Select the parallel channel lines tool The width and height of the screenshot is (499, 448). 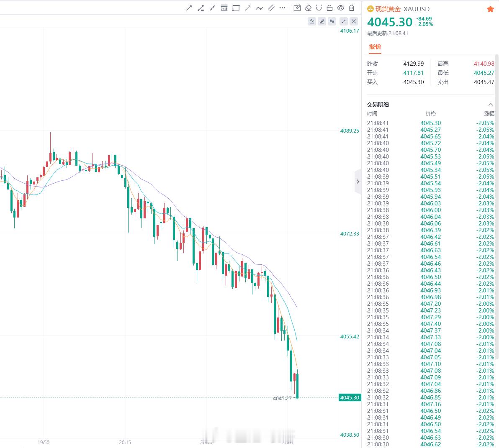(271, 8)
